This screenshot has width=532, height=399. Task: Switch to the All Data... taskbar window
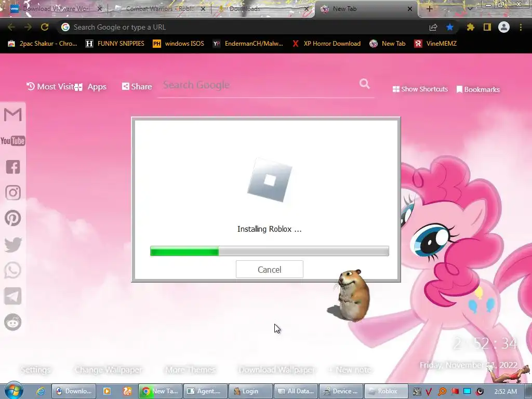pos(296,391)
